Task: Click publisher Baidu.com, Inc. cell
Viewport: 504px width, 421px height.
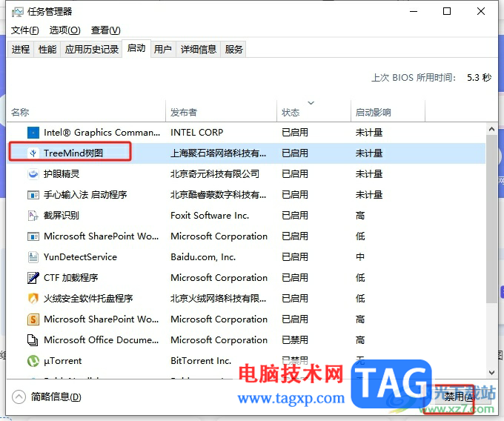Action: click(203, 257)
